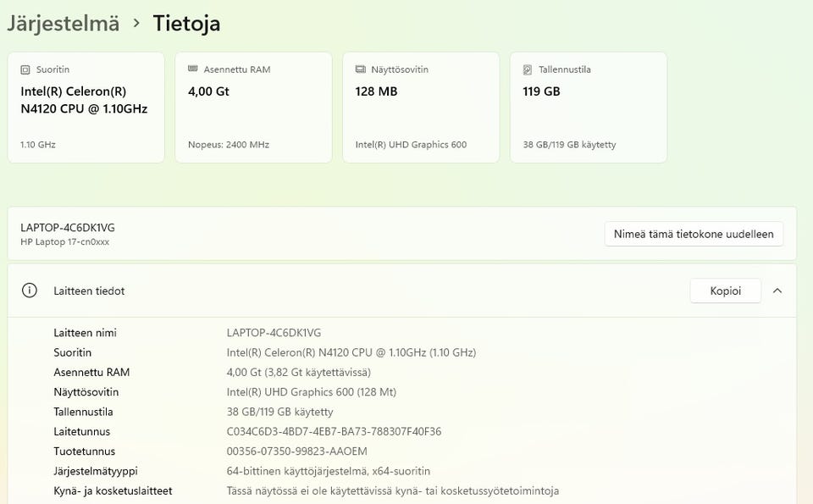
Task: Open the Asennettu RAM 4,00 Gt card
Action: pos(253,108)
